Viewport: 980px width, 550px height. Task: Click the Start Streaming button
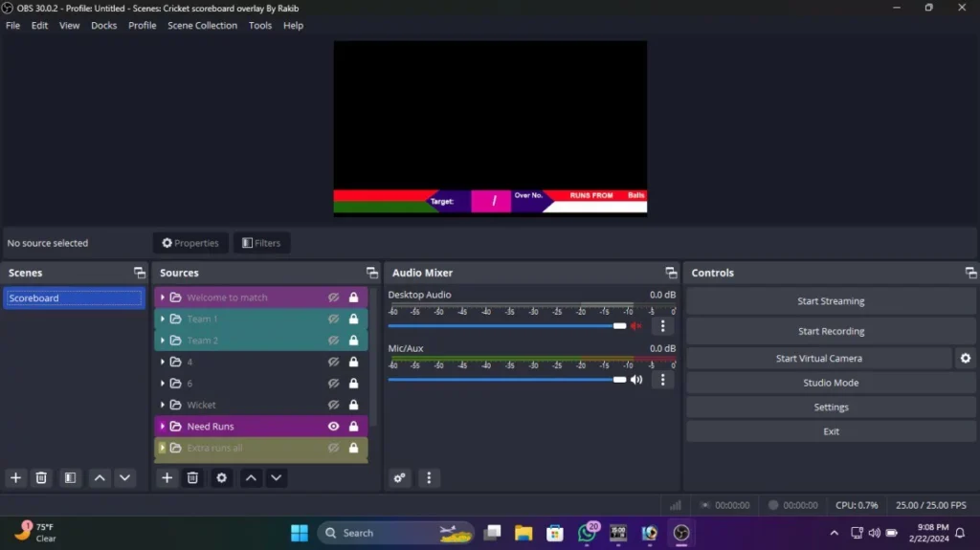click(x=831, y=301)
